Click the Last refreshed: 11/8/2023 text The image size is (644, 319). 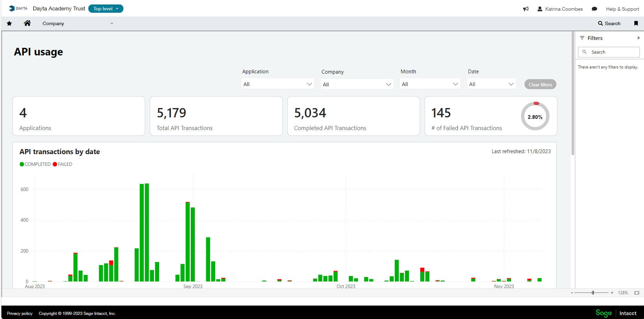pos(521,151)
